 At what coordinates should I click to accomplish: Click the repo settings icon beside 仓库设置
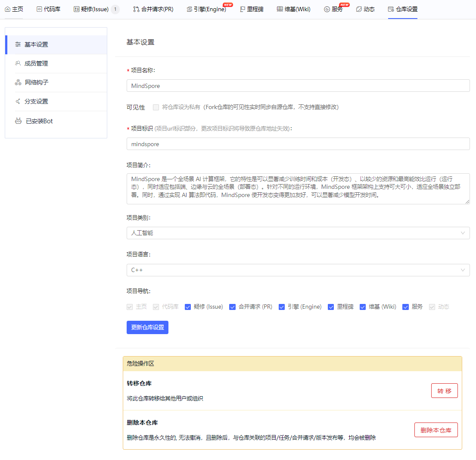click(391, 9)
